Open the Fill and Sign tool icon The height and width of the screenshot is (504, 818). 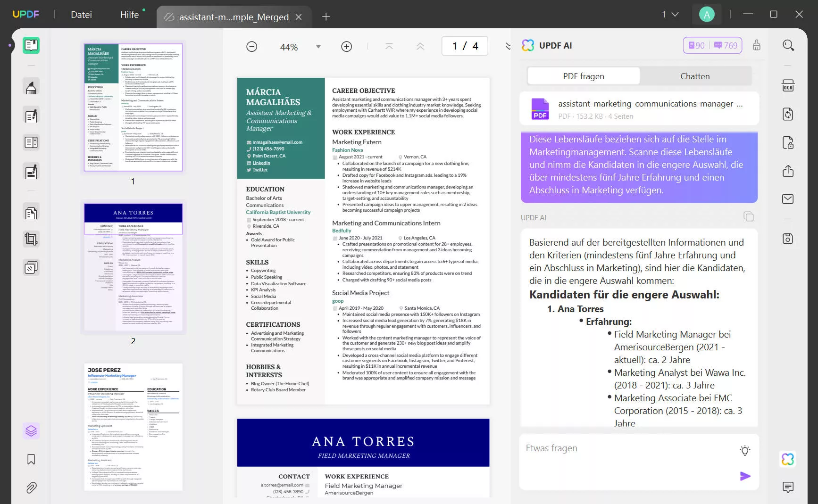tap(31, 172)
